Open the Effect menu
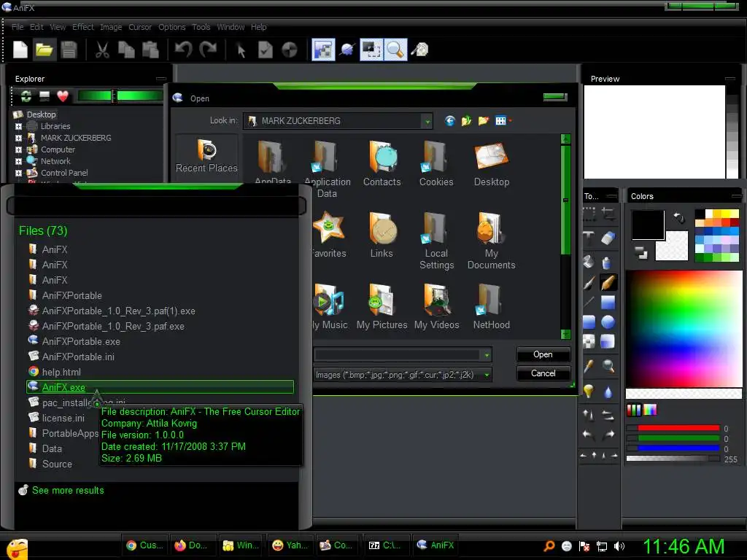This screenshot has width=747, height=560. 83,27
